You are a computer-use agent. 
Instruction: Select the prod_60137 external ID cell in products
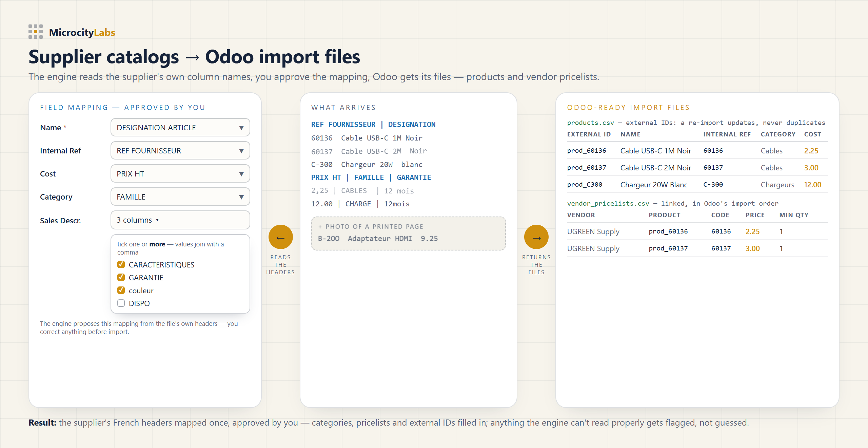(587, 167)
